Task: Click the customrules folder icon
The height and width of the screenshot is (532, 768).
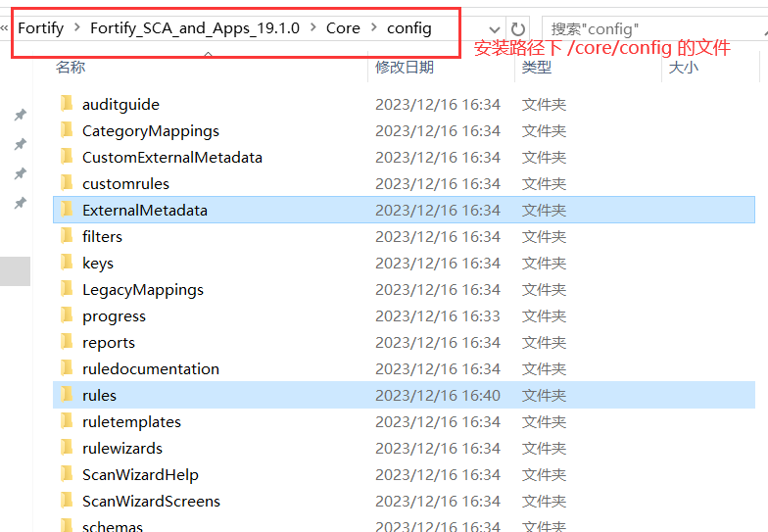Action: pos(67,183)
